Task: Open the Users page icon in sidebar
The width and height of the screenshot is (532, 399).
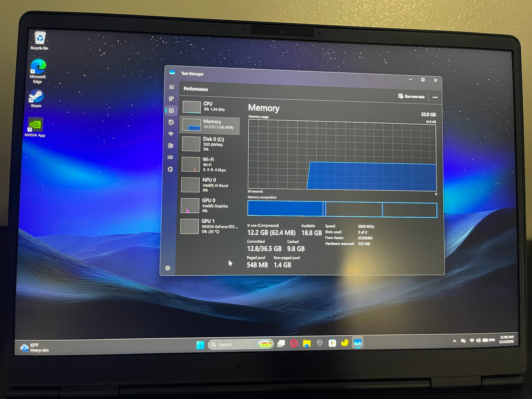Action: point(170,146)
